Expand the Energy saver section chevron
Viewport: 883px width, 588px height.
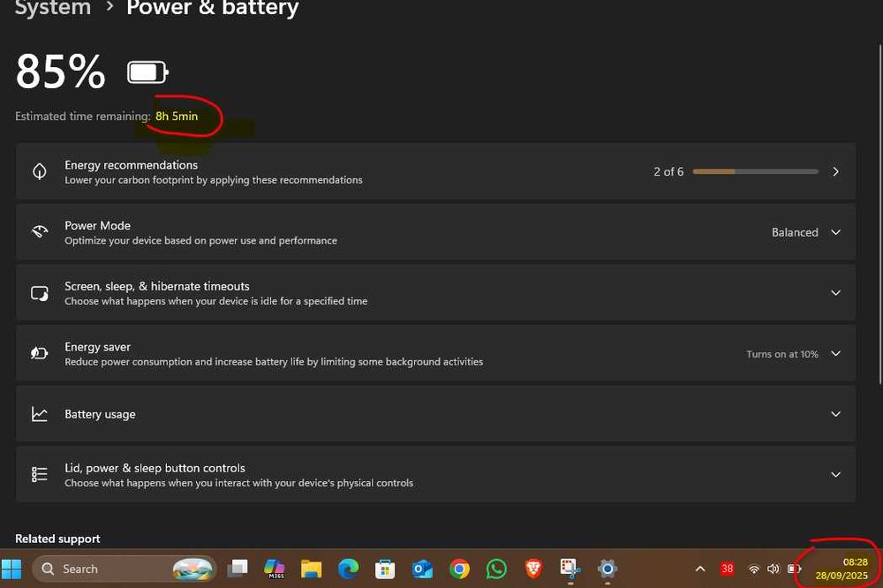pos(835,354)
